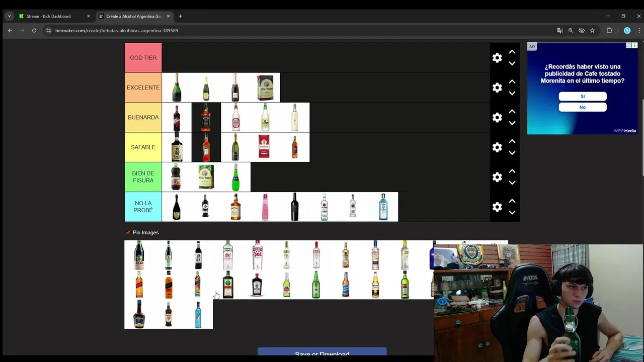The width and height of the screenshot is (644, 362).
Task: Open the browser tab search dropdown
Action: tap(9, 16)
